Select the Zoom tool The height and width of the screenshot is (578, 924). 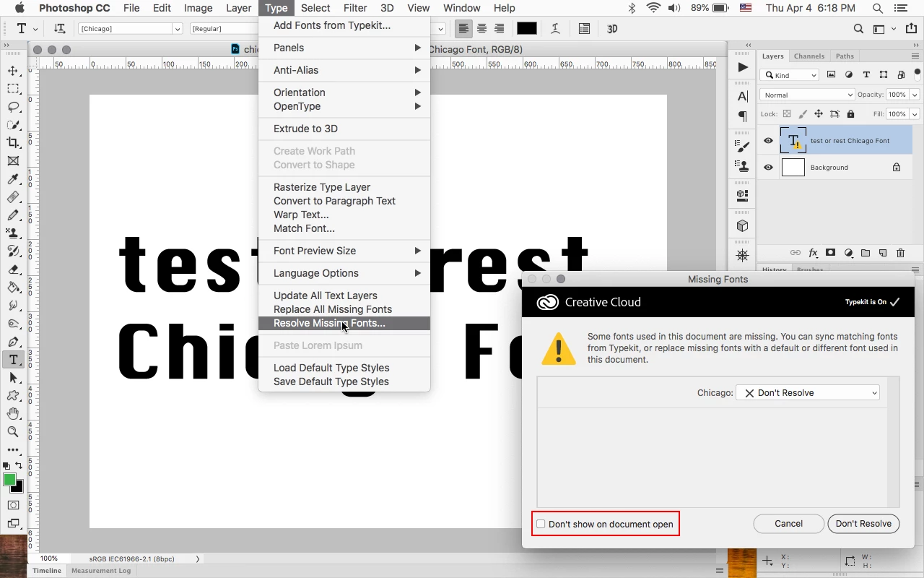pos(13,432)
